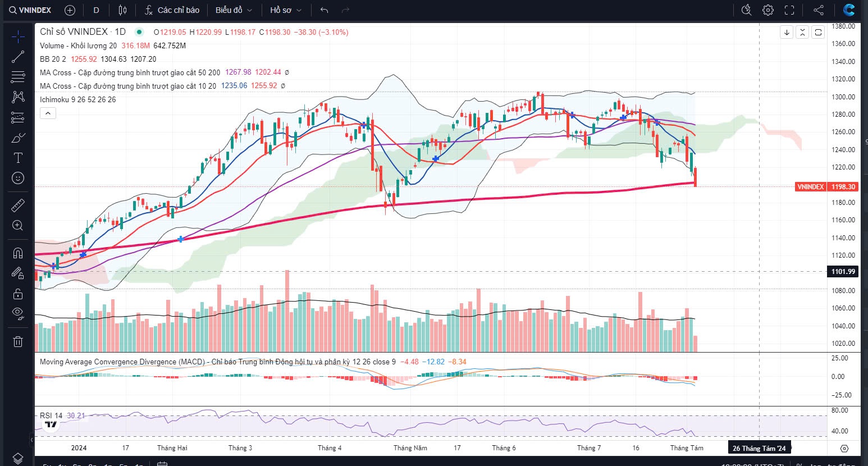Collapse the left toolbar with the small arrow
The image size is (868, 466).
31,440
